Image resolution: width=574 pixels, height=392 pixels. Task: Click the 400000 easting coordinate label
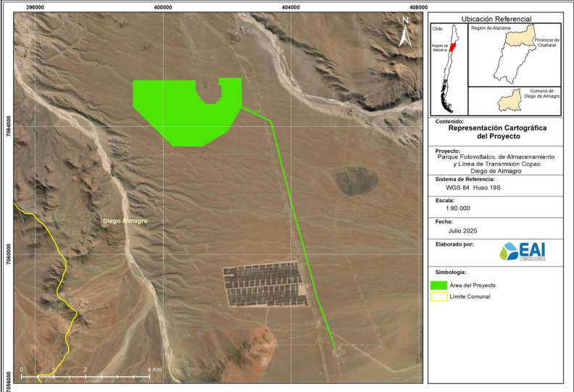click(163, 7)
